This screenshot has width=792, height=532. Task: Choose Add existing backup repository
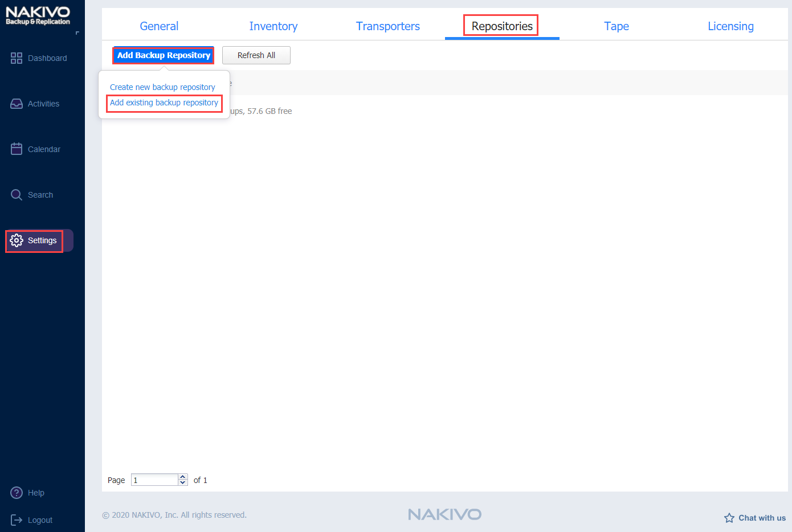(x=164, y=103)
